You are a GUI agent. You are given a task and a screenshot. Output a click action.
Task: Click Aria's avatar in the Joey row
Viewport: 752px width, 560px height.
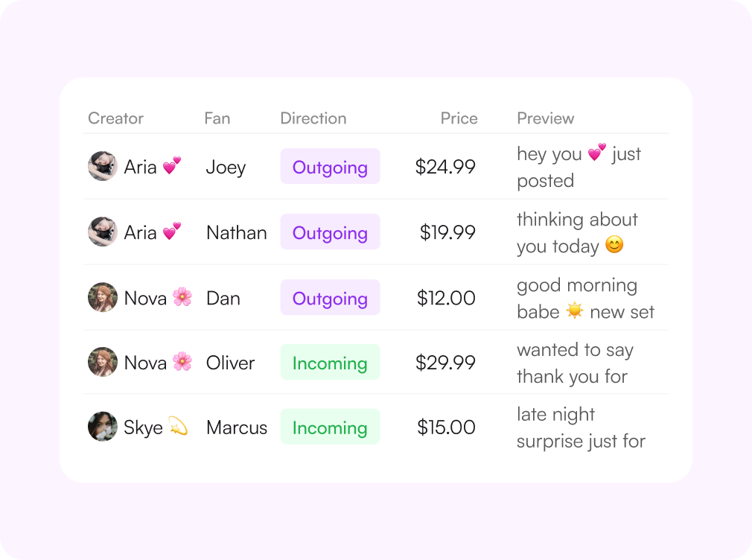[x=103, y=166]
